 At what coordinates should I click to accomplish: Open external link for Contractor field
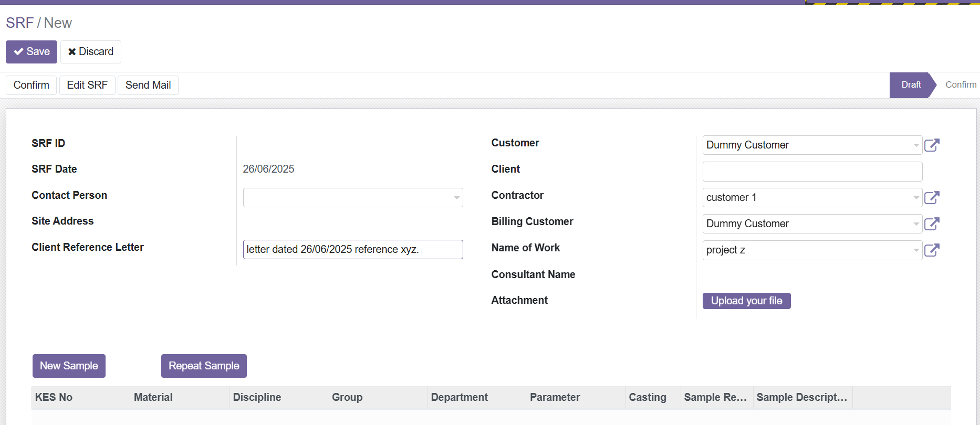coord(931,198)
